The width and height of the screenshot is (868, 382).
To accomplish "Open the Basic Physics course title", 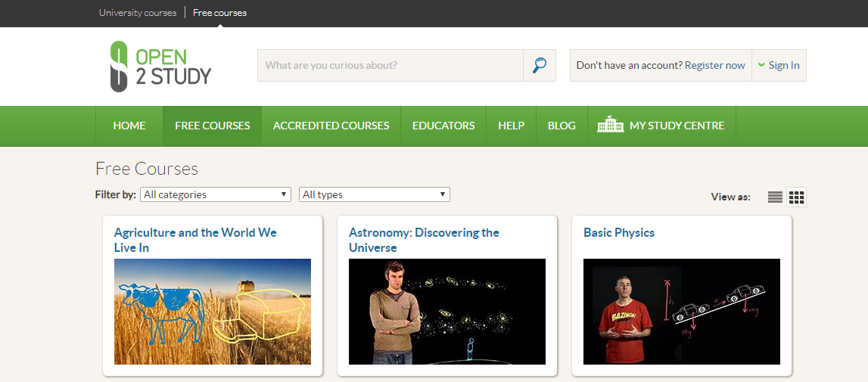I will pos(619,232).
